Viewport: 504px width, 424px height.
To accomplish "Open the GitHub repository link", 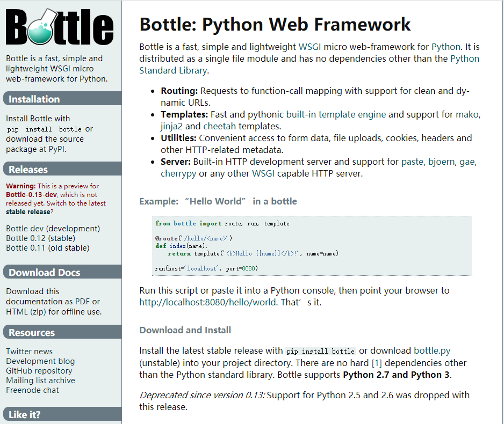I will (x=39, y=370).
